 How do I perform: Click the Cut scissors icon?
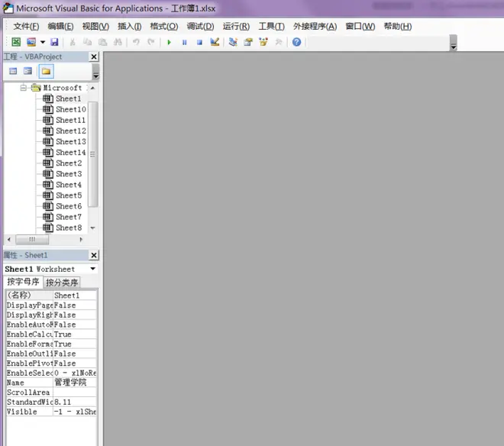click(x=73, y=42)
